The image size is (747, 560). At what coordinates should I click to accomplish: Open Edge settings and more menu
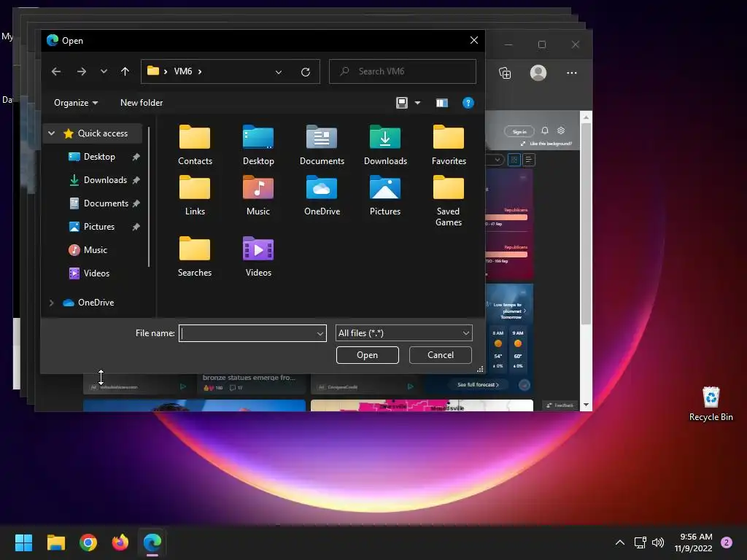point(572,73)
